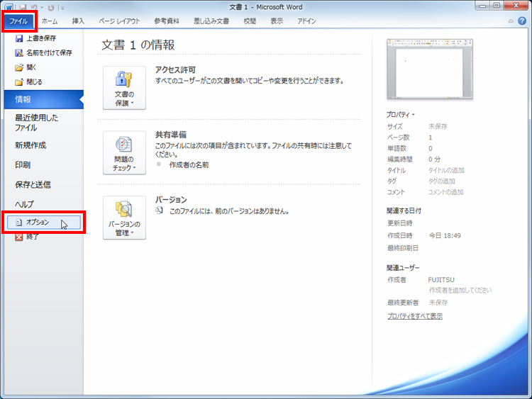The image size is (532, 399).
Task: Click タグの追加 field
Action: tap(441, 181)
